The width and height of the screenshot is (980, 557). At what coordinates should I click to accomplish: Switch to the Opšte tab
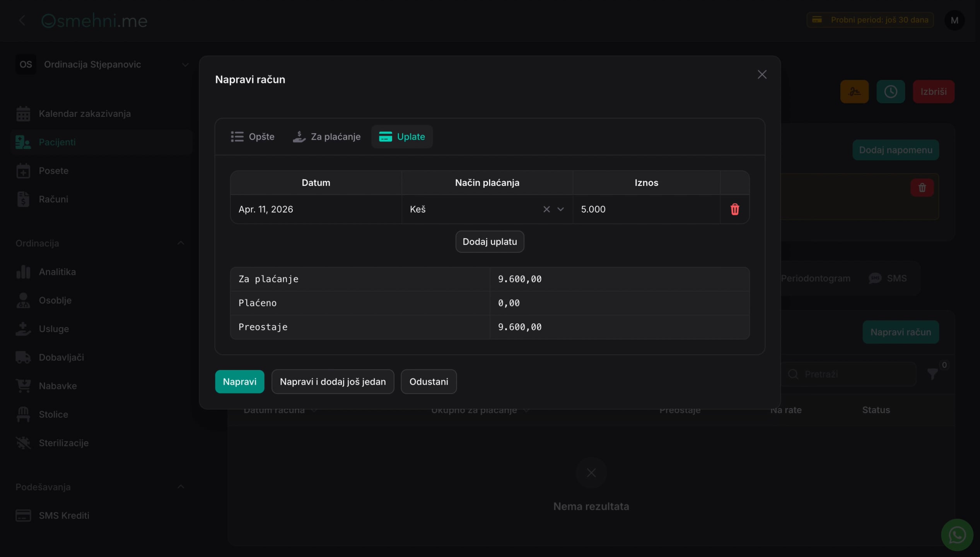[x=253, y=137]
